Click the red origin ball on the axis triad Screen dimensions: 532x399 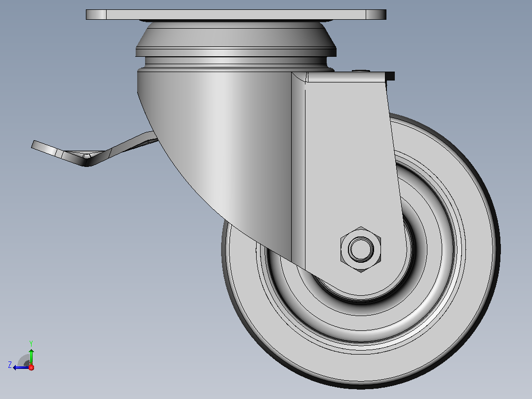pyautogui.click(x=31, y=367)
